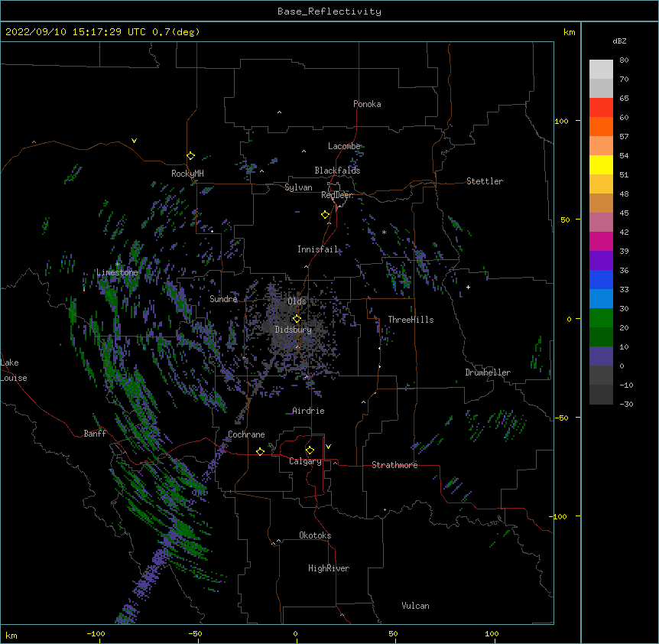Click the dBZ legend heading
Screen dimensions: 659x644
point(619,41)
